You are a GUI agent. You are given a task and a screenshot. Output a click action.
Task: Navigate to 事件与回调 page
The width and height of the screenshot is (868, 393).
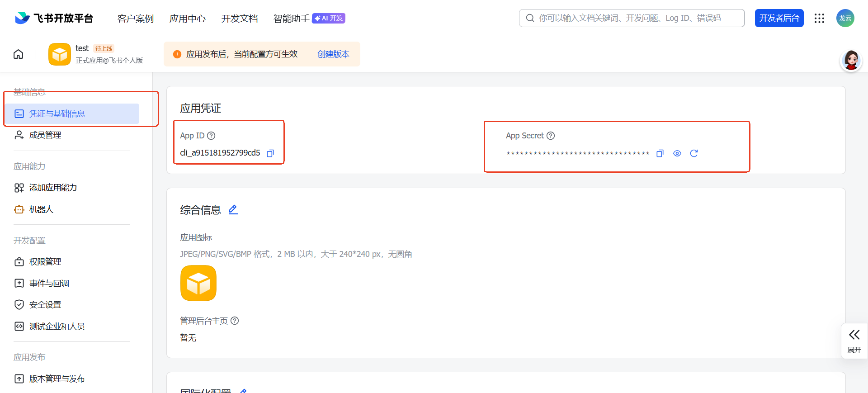tap(49, 284)
